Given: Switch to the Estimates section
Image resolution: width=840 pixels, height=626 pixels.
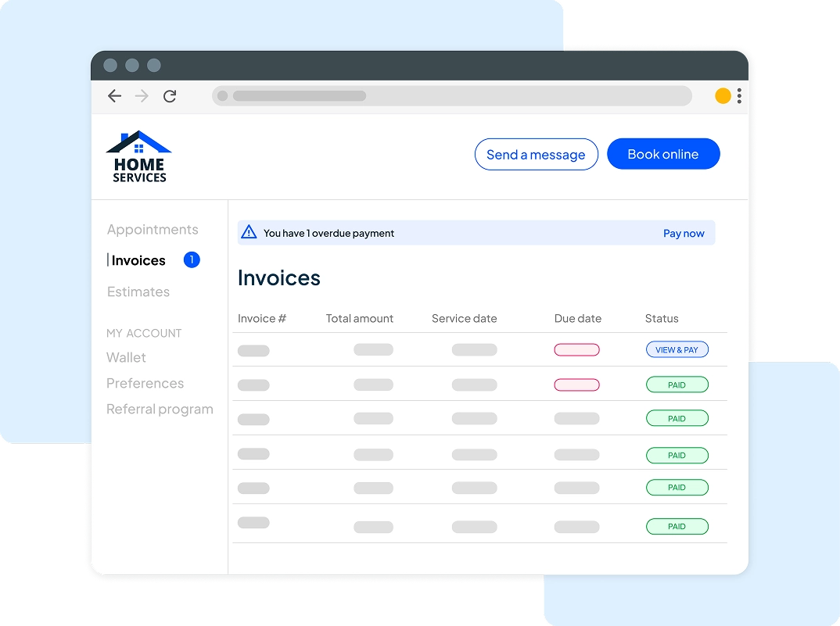Looking at the screenshot, I should [x=138, y=292].
